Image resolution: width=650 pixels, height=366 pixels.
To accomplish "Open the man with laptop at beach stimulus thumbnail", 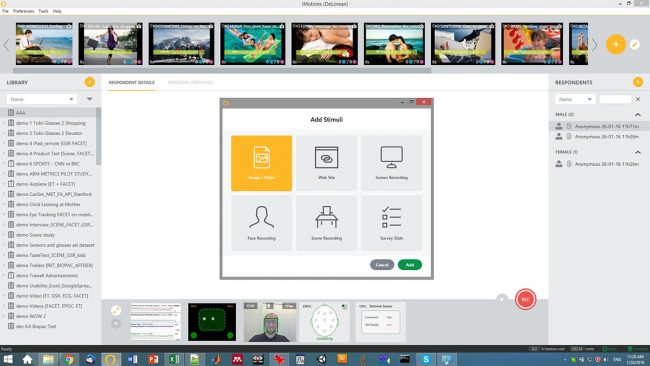I will tap(44, 44).
